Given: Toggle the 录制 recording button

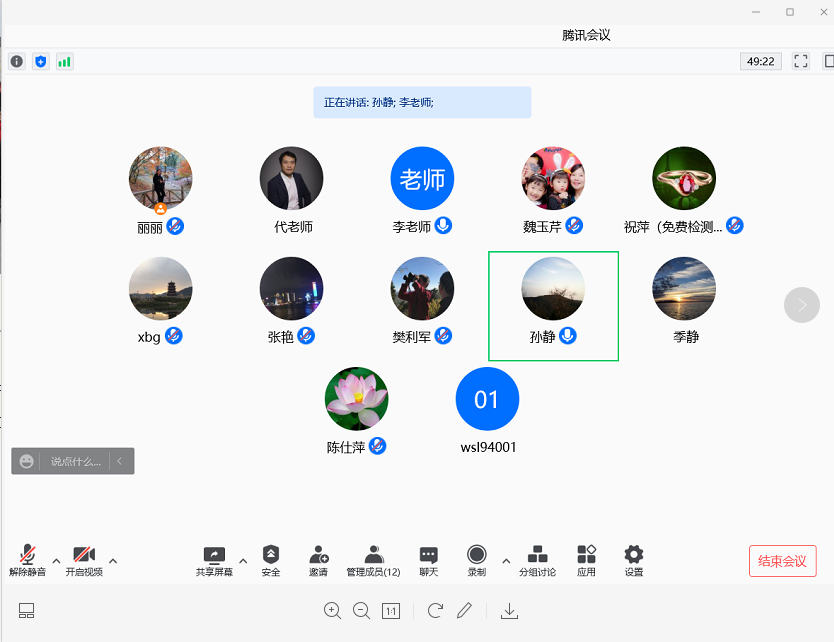Looking at the screenshot, I should [477, 560].
